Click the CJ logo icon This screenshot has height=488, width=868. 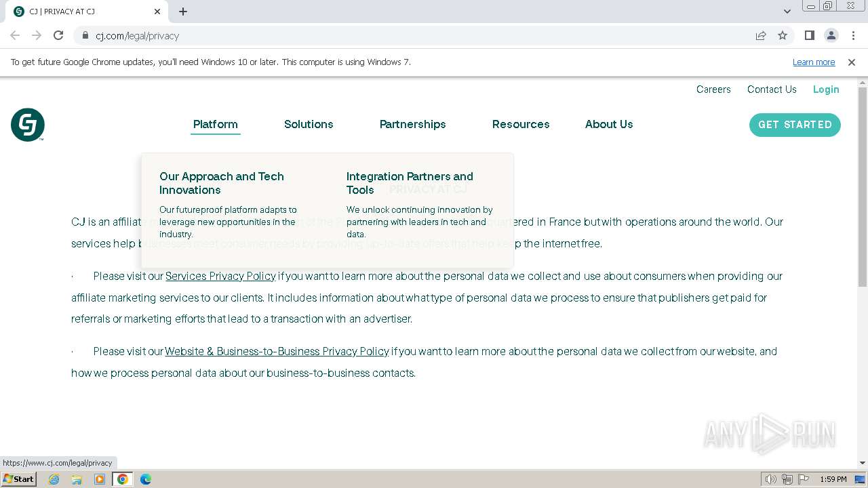tap(28, 125)
